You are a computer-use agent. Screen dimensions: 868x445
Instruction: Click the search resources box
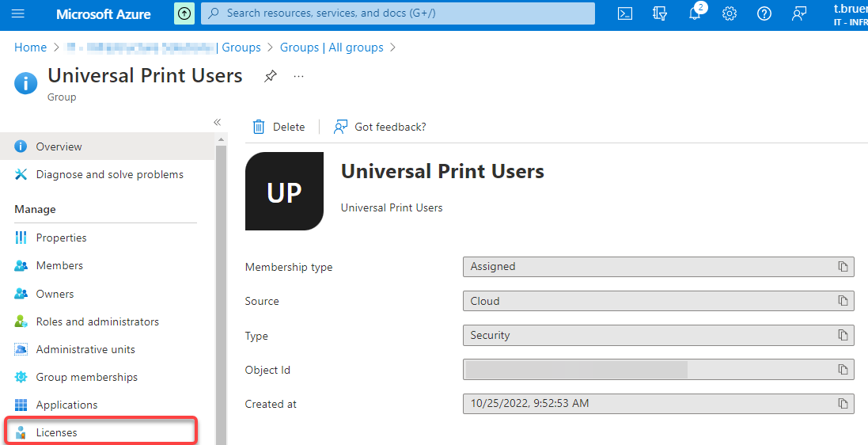[397, 13]
